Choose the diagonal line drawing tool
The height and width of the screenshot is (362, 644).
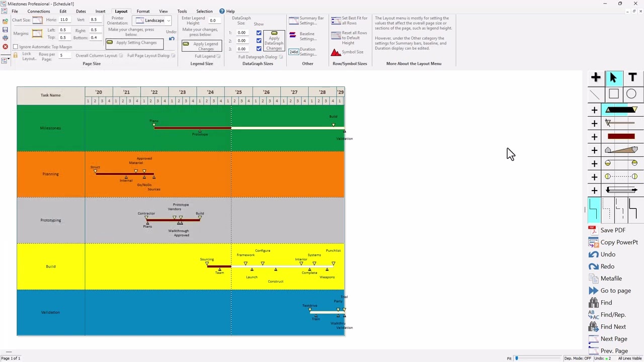596,94
